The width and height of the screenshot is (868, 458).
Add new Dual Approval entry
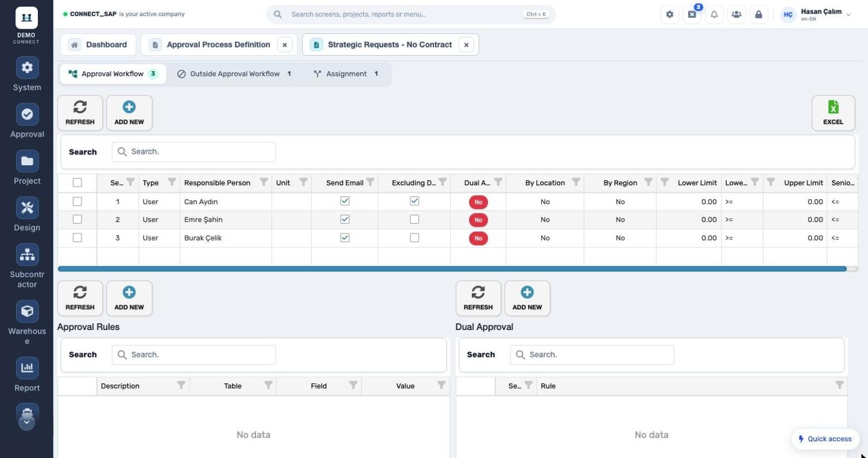coord(527,298)
